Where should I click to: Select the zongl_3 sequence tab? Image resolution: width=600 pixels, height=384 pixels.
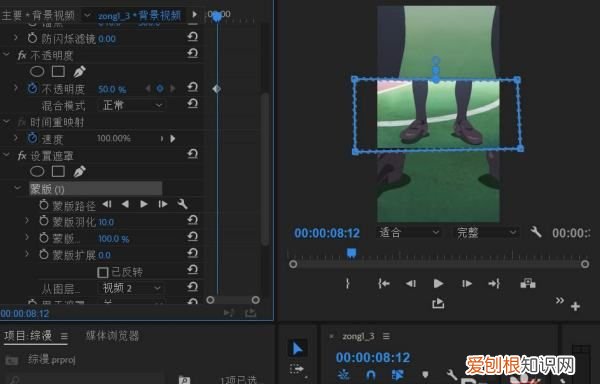(x=359, y=336)
